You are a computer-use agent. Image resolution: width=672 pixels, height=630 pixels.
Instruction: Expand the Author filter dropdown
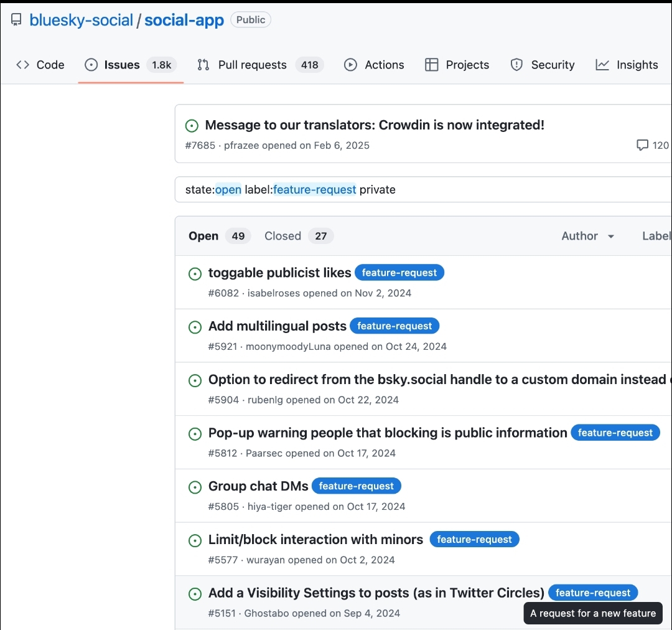588,236
